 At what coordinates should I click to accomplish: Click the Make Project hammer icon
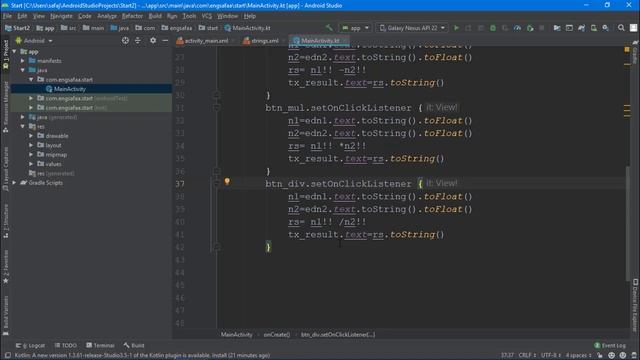329,28
